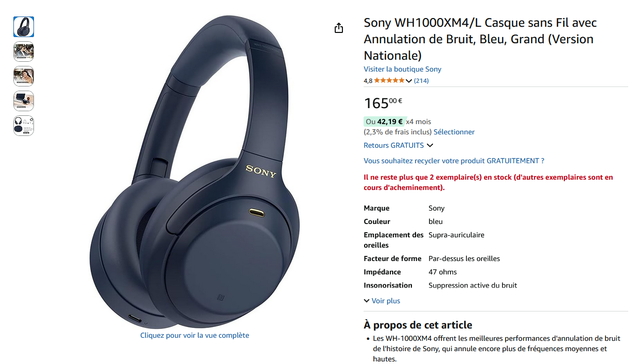This screenshot has width=638, height=364.
Task: Click the product title heading text
Action: click(480, 39)
